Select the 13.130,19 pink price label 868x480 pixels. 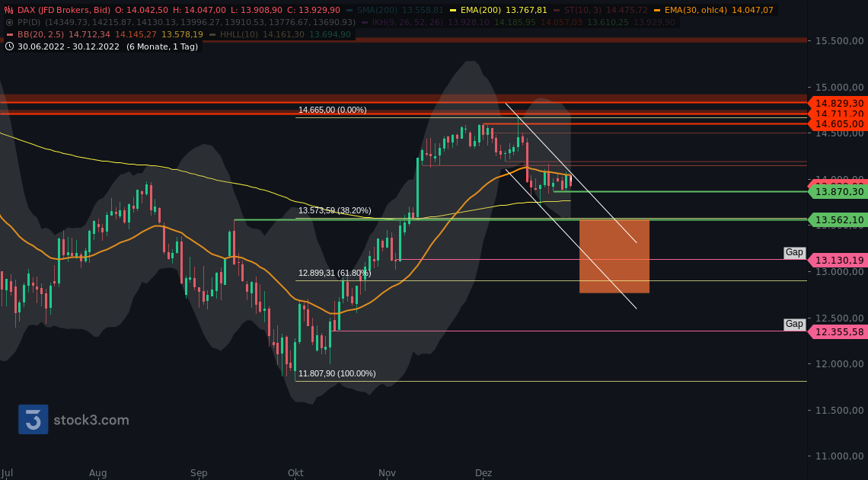(x=838, y=260)
